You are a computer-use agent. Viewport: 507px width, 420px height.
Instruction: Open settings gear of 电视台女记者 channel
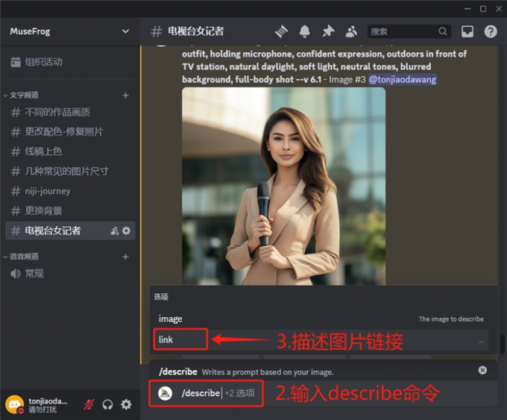(x=126, y=231)
